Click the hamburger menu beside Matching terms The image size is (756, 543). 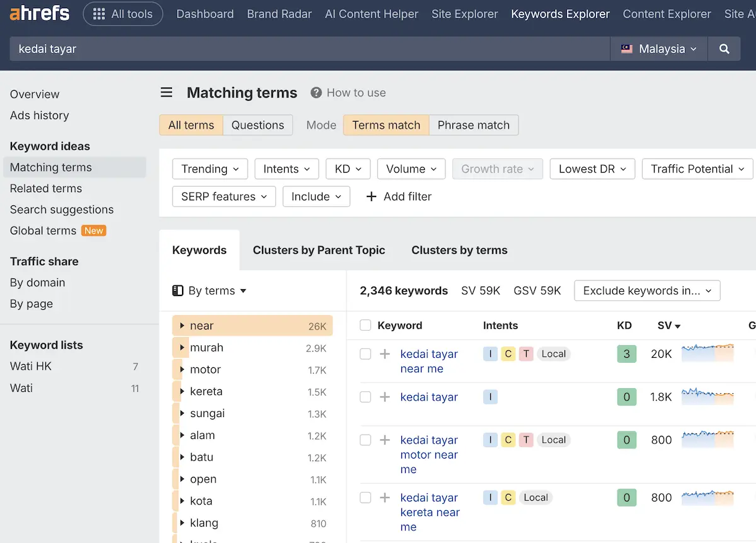point(166,93)
